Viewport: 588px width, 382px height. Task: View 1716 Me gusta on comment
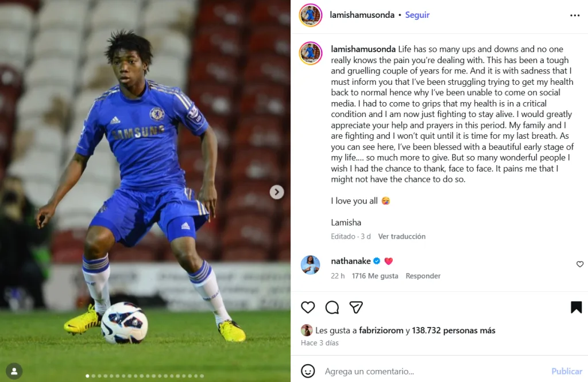[375, 276]
